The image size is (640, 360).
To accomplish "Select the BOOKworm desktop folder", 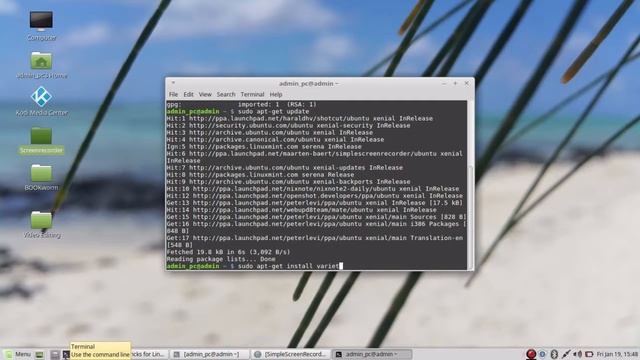I will click(41, 178).
